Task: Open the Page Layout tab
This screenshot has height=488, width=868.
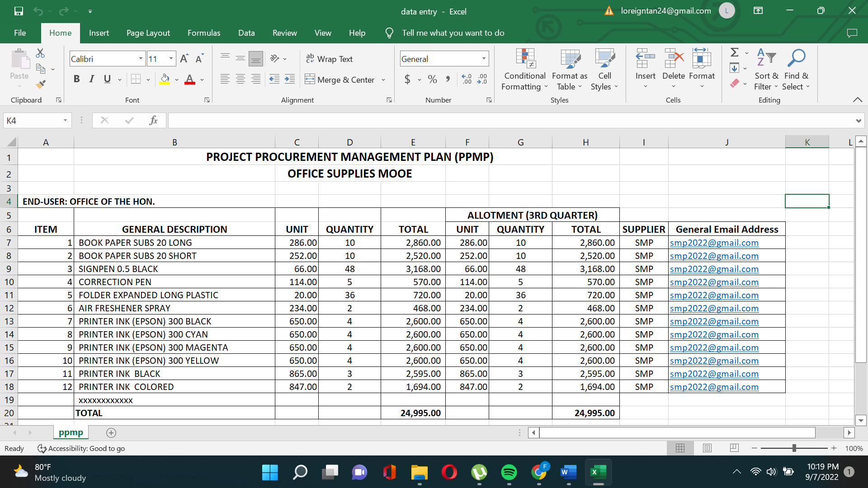Action: [x=148, y=33]
